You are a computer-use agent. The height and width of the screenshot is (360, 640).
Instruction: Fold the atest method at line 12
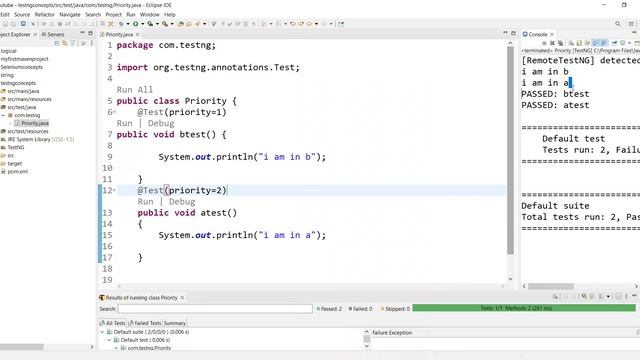pos(115,190)
